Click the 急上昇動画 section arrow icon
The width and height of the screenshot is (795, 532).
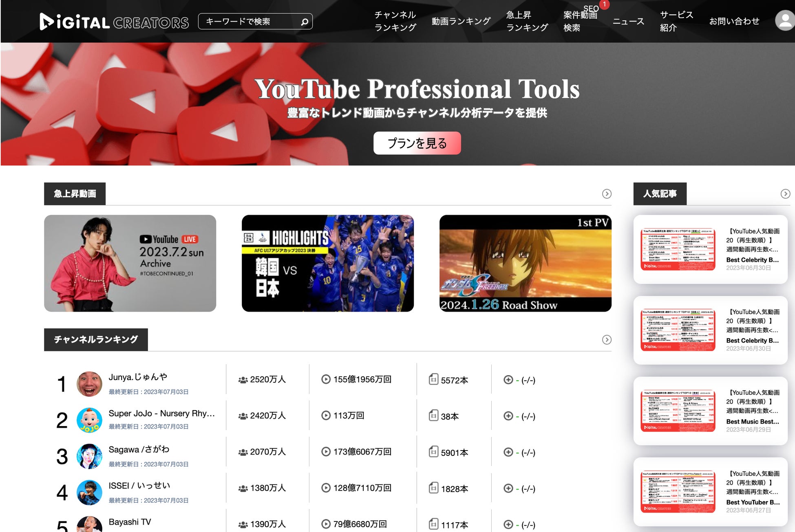[x=607, y=194]
